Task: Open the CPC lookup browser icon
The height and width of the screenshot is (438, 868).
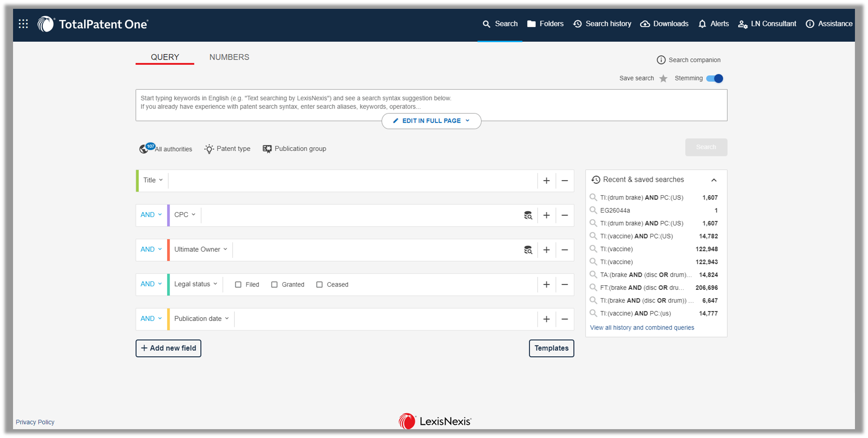Action: (528, 215)
